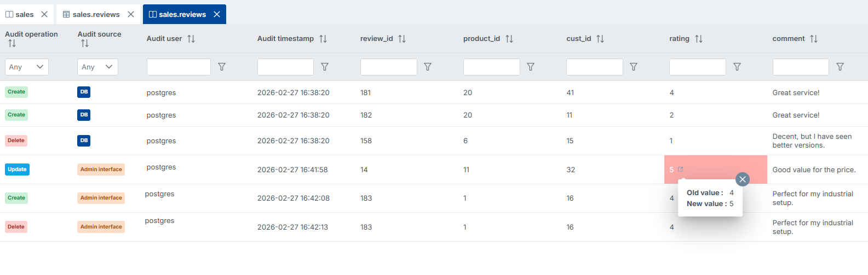The width and height of the screenshot is (868, 275).
Task: Click Admin interface badge in the Update row
Action: 101,169
